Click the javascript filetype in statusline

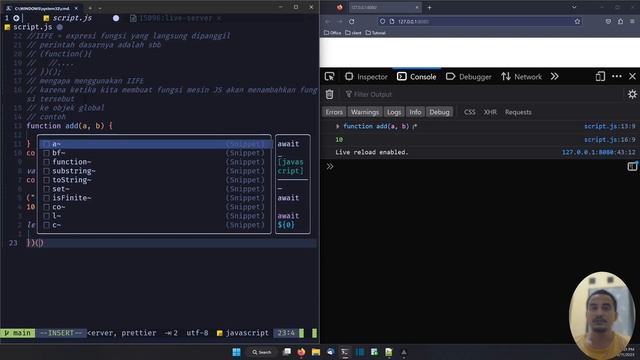click(x=242, y=333)
